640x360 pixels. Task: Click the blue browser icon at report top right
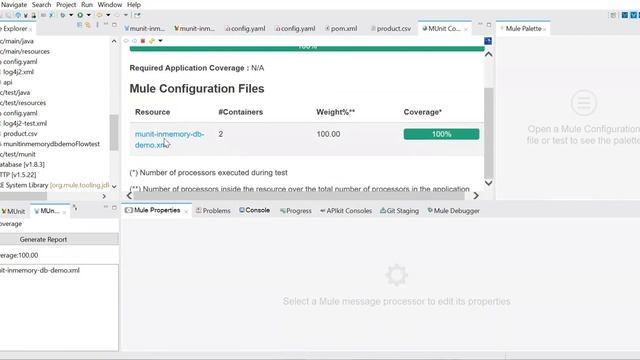pos(488,41)
